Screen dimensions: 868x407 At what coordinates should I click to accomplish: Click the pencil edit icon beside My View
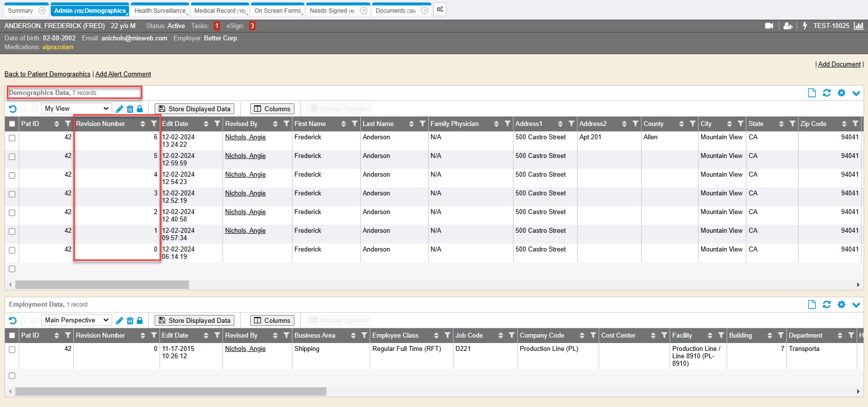(119, 109)
